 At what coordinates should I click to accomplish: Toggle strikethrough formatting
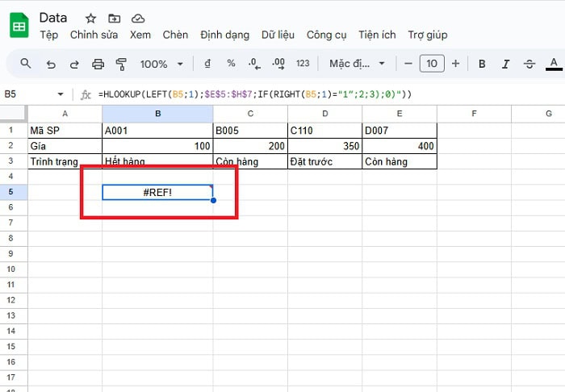point(529,64)
